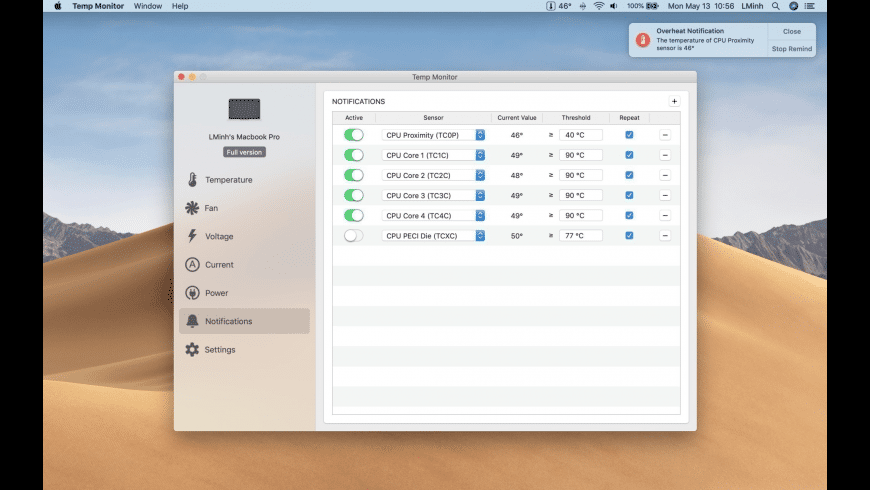Click LMinh's Macbook Pro label
870x490 pixels.
click(x=244, y=137)
